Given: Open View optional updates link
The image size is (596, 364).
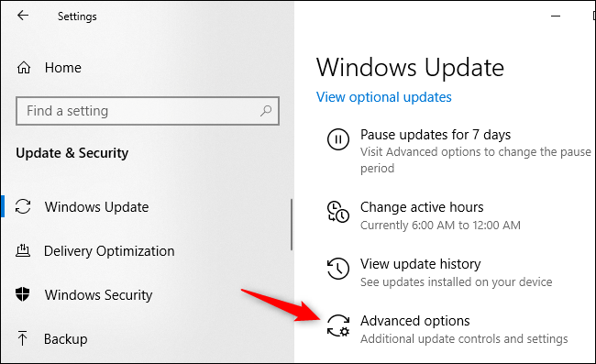Looking at the screenshot, I should point(384,97).
